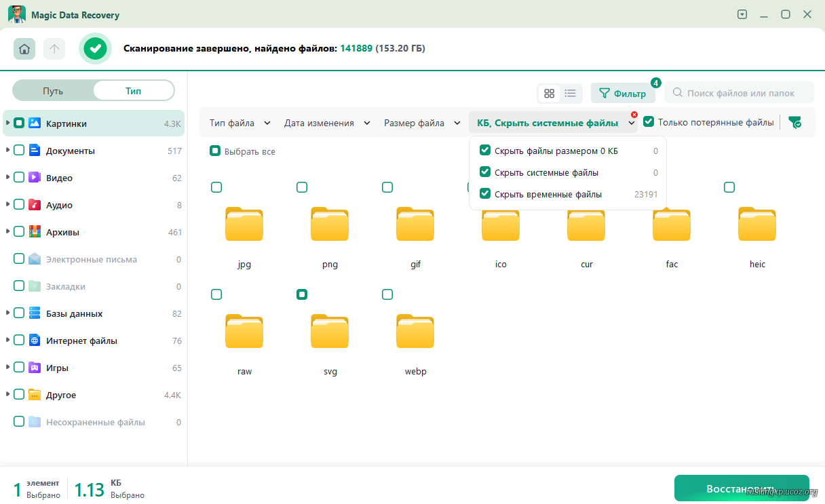This screenshot has width=825, height=504.
Task: Open the jpg folder icon
Action: click(244, 225)
